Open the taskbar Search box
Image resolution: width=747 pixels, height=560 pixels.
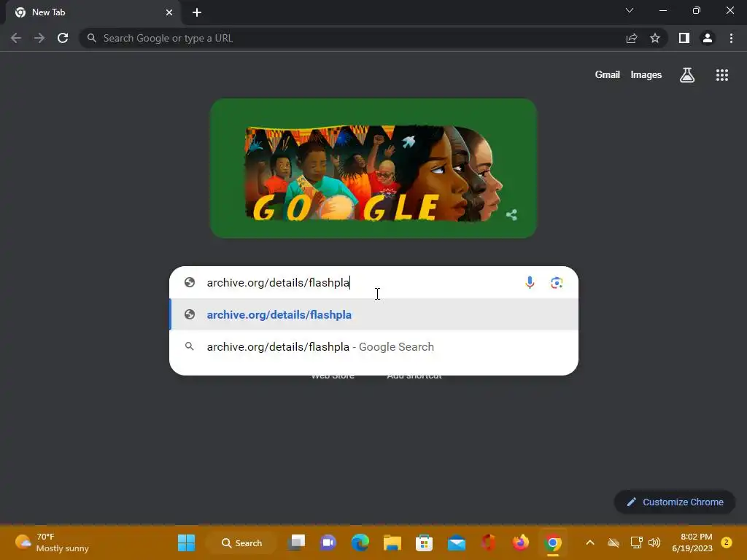pyautogui.click(x=241, y=542)
